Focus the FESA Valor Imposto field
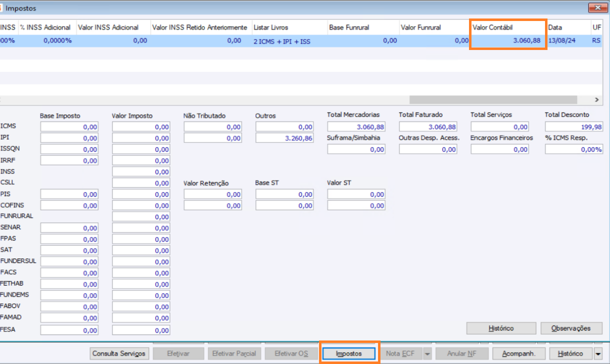Image resolution: width=610 pixels, height=364 pixels. point(141,330)
